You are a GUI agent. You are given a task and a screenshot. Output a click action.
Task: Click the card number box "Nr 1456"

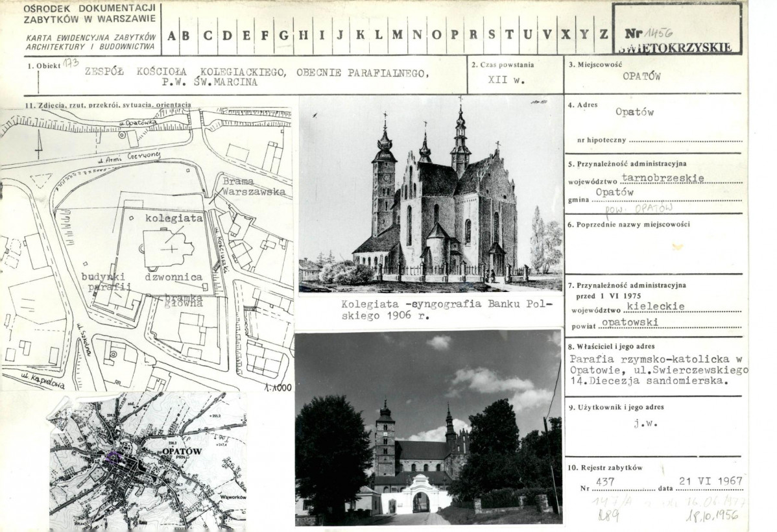click(676, 29)
